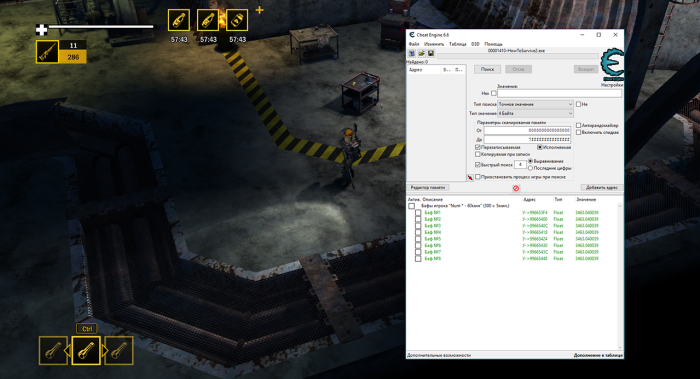Screen dimensions: 700x379
Task: Toggle the Быстрый поиск checkbox
Action: (x=478, y=165)
